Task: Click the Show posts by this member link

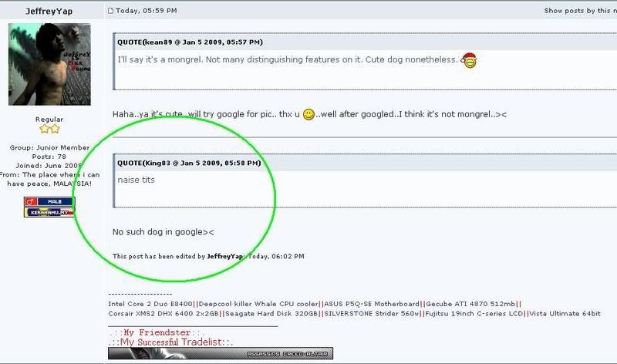Action: click(581, 11)
